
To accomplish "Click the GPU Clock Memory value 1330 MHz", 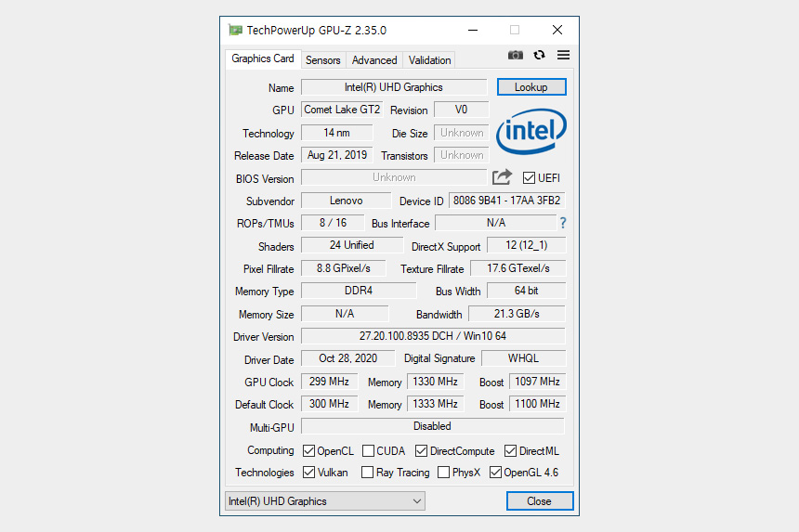I will tap(435, 382).
